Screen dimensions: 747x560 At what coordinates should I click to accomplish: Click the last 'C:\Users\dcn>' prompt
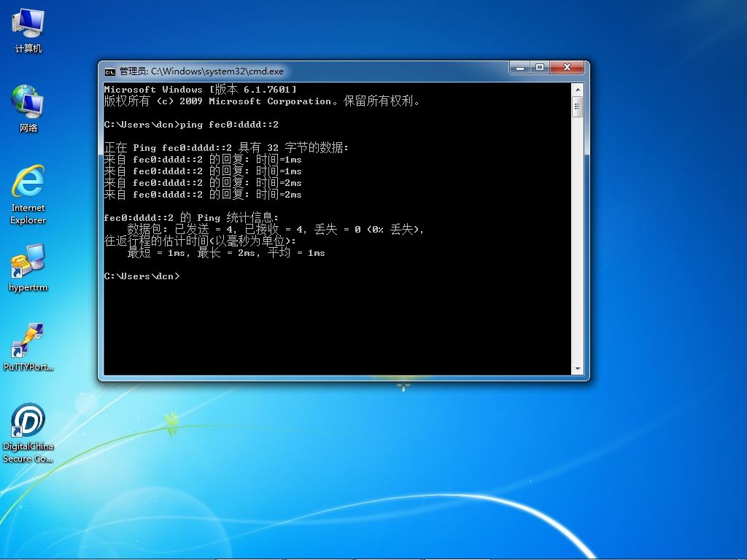coord(142,276)
